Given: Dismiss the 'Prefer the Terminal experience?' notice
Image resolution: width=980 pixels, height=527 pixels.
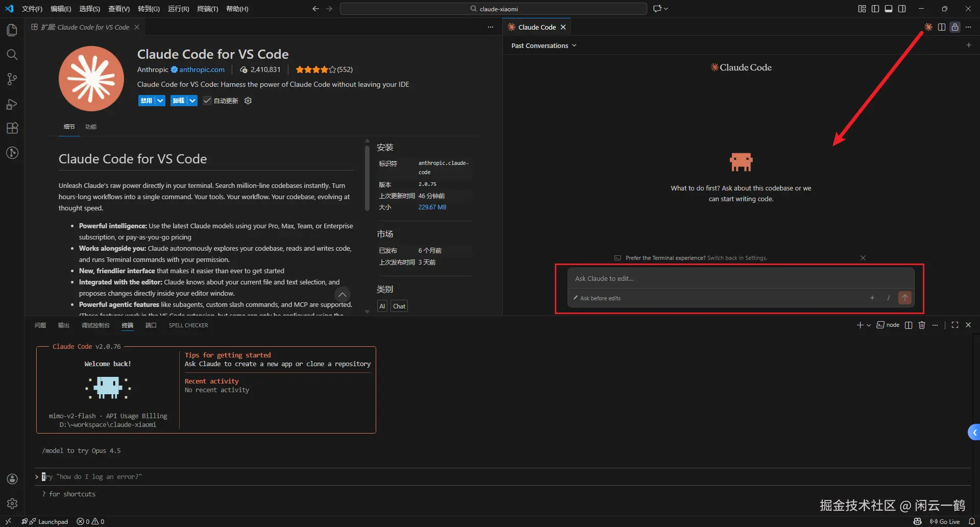Looking at the screenshot, I should 863,258.
